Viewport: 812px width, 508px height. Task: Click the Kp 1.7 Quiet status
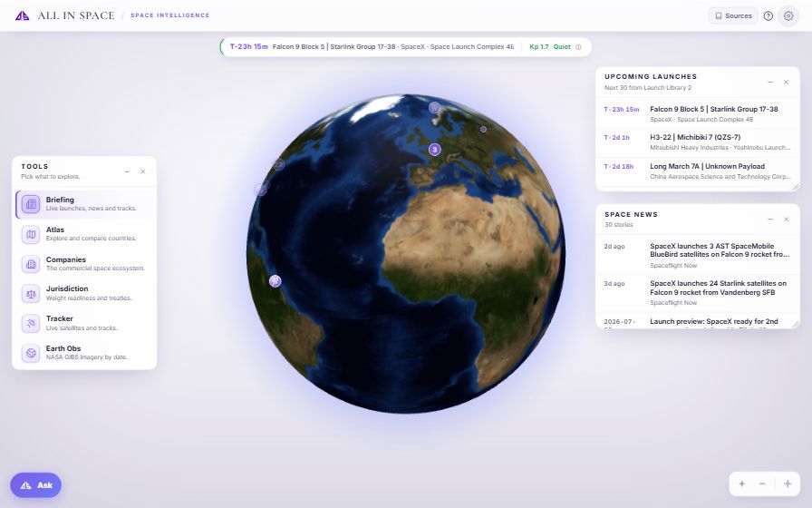(549, 46)
